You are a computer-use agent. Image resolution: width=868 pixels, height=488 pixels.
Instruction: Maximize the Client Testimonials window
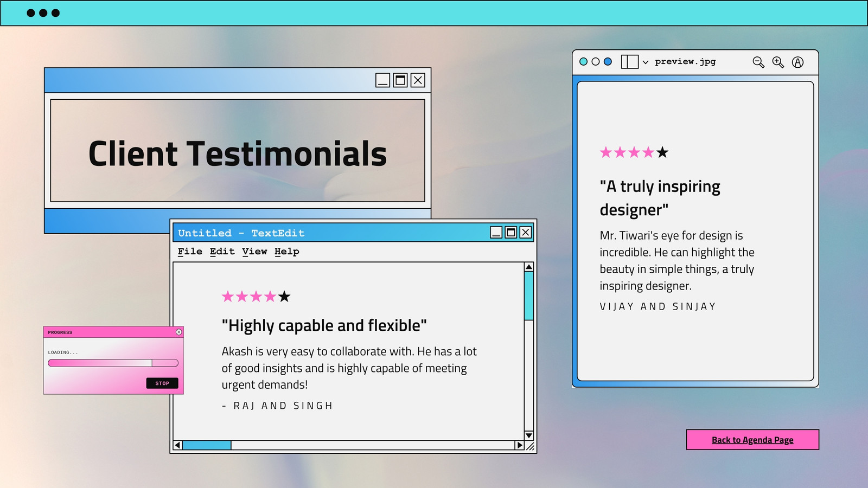[400, 80]
